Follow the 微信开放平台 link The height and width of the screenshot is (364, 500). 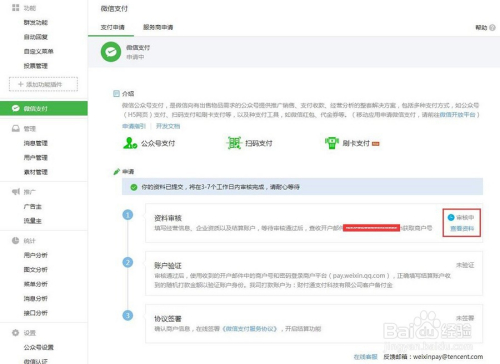tap(458, 115)
